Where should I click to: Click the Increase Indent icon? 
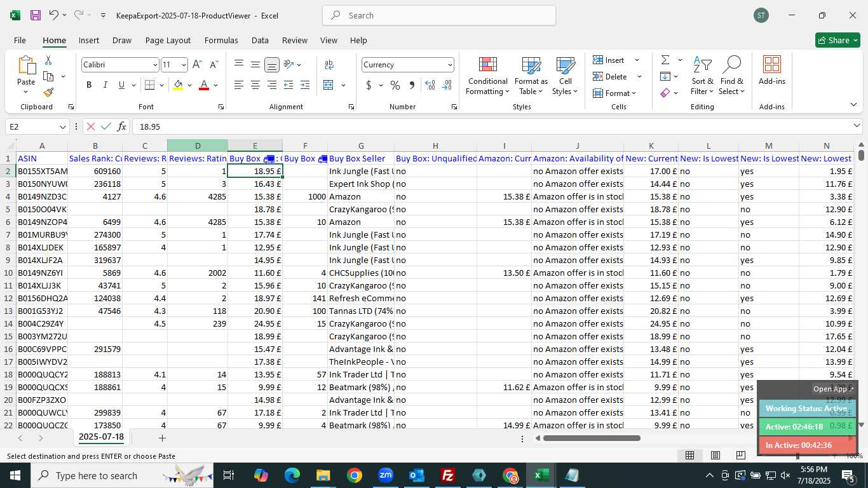click(x=305, y=85)
